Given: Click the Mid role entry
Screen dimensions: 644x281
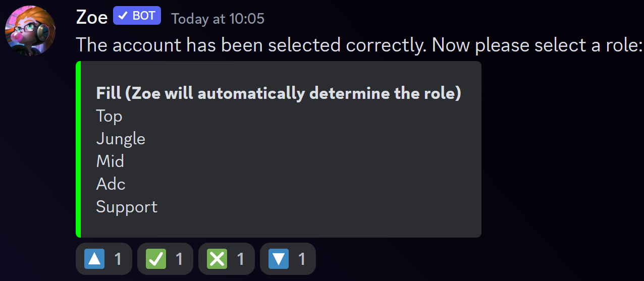Looking at the screenshot, I should pyautogui.click(x=110, y=161).
